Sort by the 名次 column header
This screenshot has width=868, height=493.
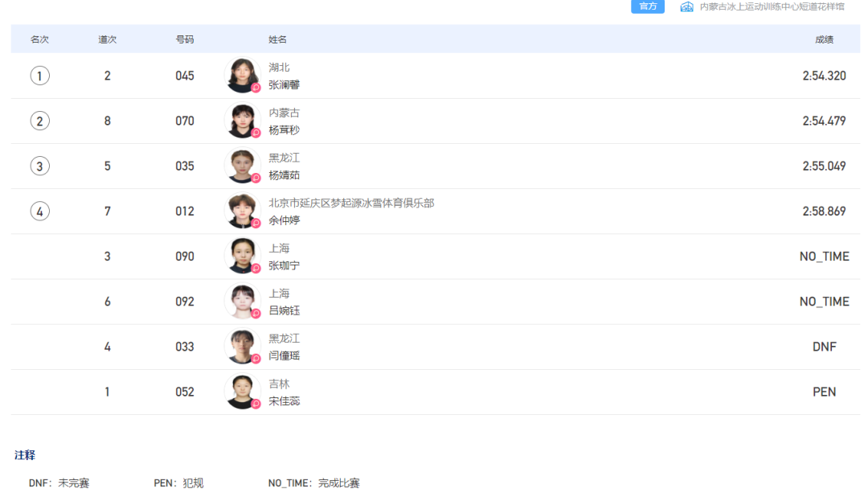[x=39, y=39]
